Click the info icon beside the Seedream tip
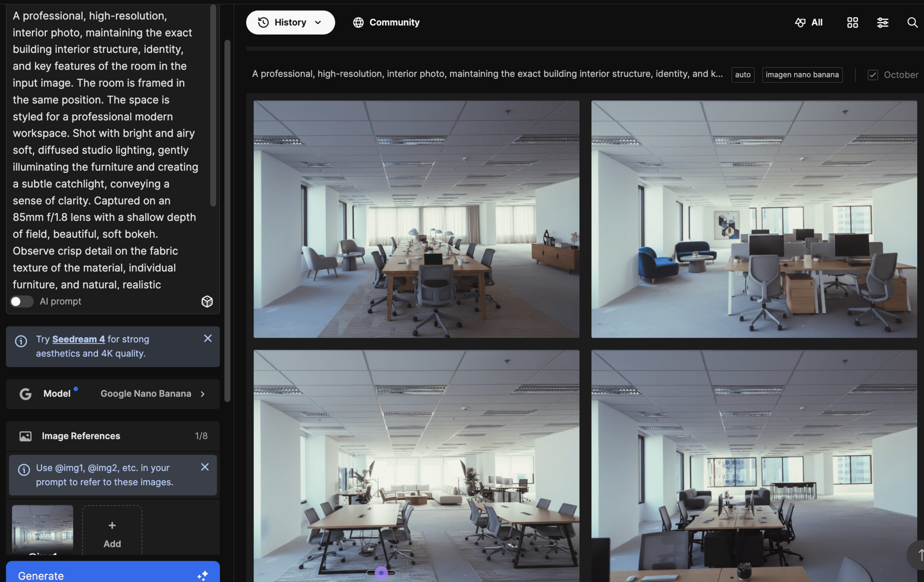The height and width of the screenshot is (582, 924). 21,341
